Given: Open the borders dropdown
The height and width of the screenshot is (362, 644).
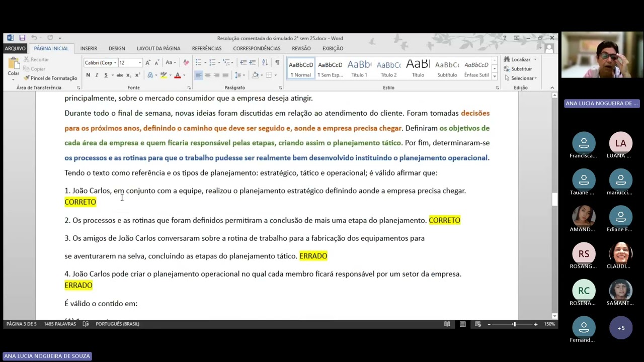Looking at the screenshot, I should [275, 75].
